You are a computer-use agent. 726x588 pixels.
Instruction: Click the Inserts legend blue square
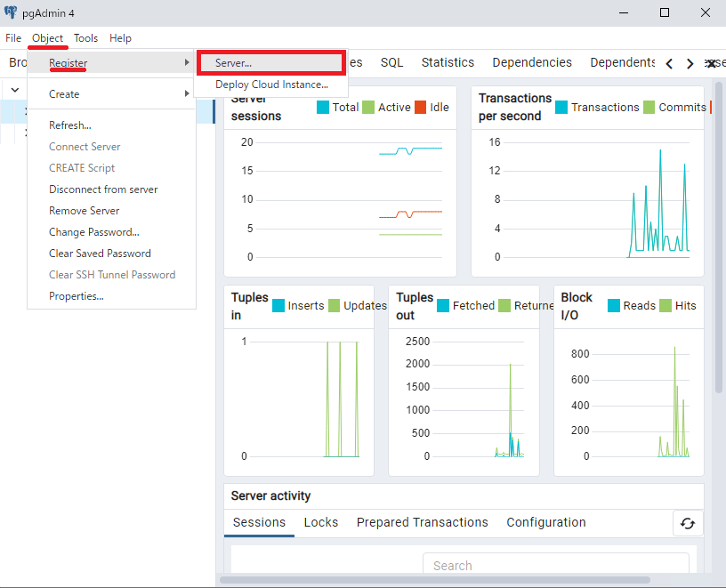pyautogui.click(x=278, y=306)
